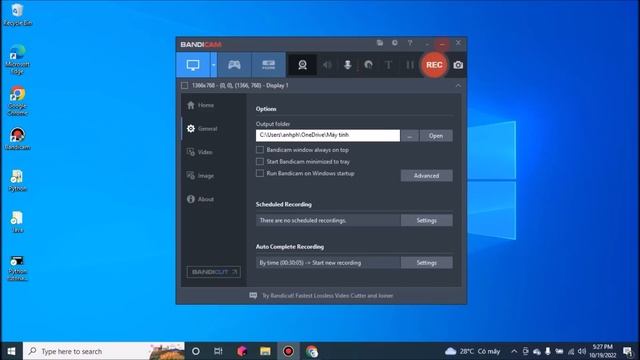Switch to HDMI device recording mode
640x360 pixels.
(x=268, y=65)
